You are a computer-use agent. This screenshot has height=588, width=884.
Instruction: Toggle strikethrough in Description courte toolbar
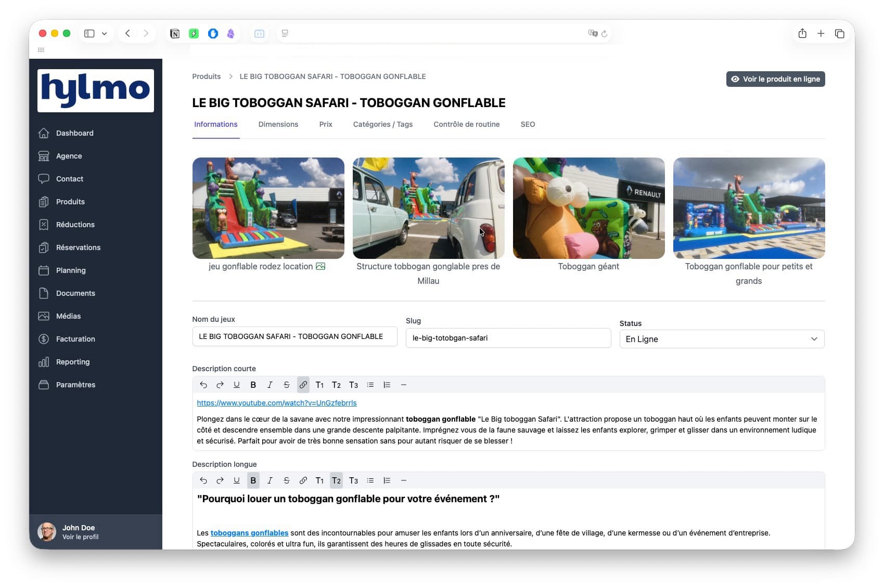pos(286,385)
